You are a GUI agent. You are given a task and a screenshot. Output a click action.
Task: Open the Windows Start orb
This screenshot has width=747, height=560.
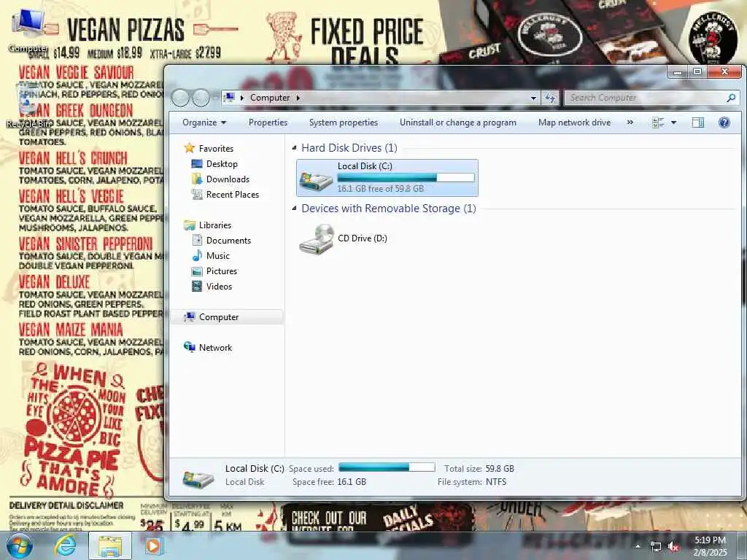(x=20, y=546)
